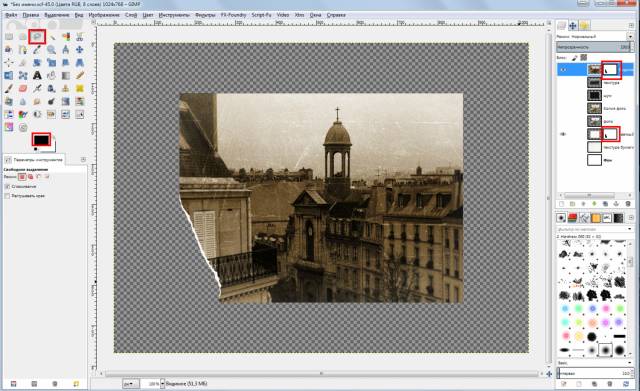640x391 pixels.
Task: Select the Paintbrush tool
Action: pyautogui.click(x=9, y=89)
